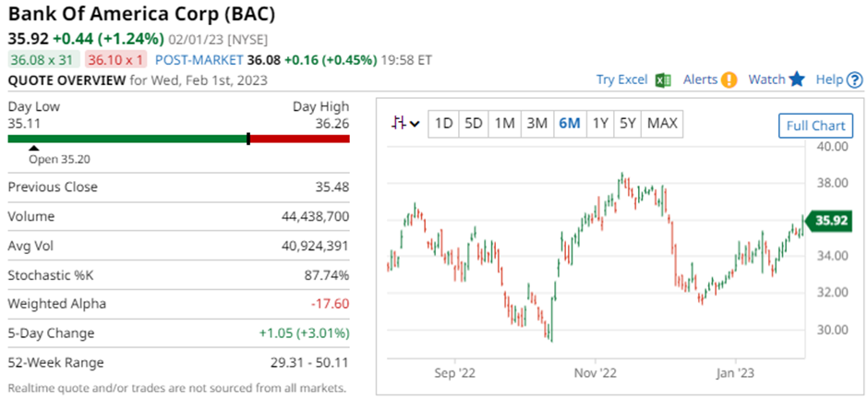Expand the chart type dropdown arrow
Screen dimensions: 868x400
click(x=415, y=124)
